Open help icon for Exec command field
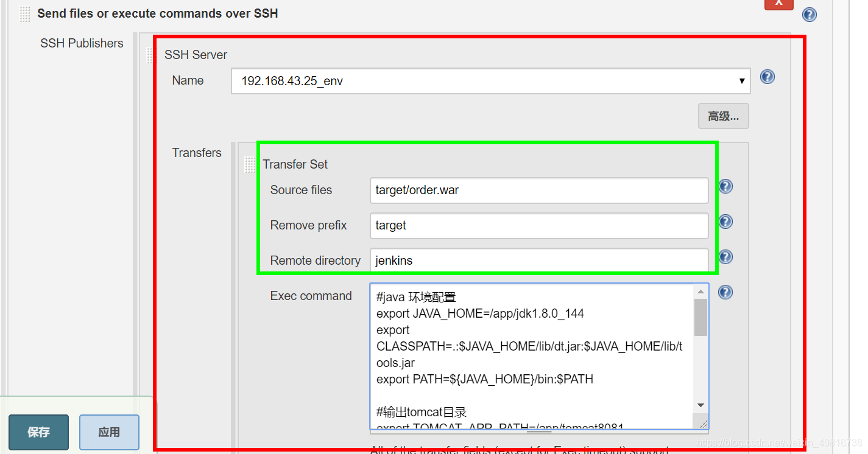Screen dimensions: 868x454 point(725,292)
